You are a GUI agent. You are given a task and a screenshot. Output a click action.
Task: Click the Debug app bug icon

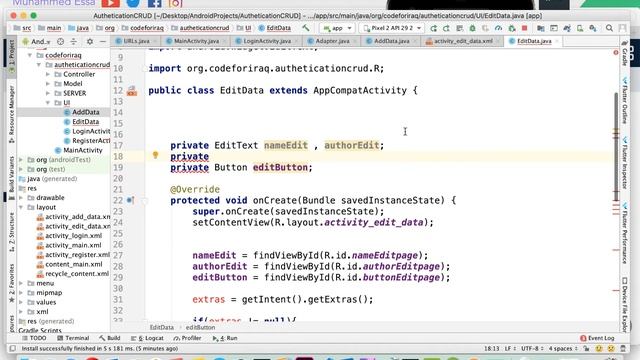(x=472, y=28)
